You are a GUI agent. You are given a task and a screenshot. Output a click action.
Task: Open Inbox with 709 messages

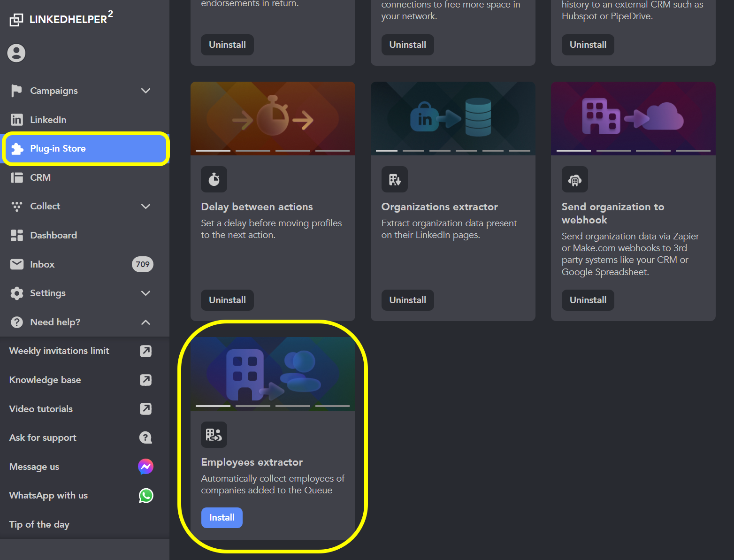42,264
